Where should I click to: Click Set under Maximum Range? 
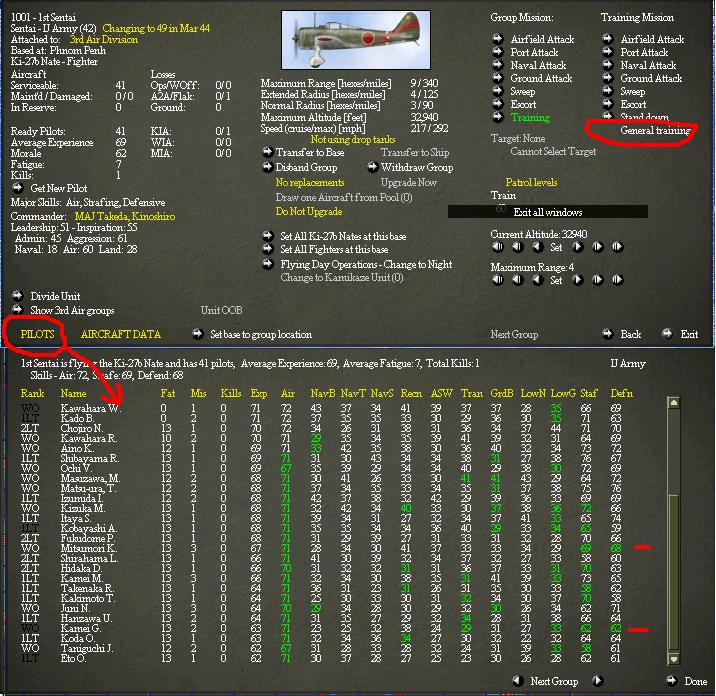point(556,280)
